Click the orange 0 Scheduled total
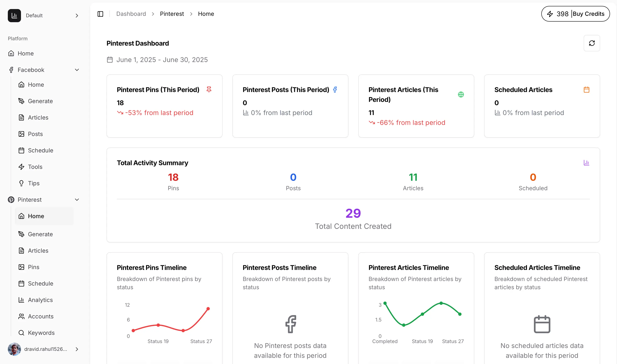This screenshot has width=617, height=364. (x=533, y=177)
